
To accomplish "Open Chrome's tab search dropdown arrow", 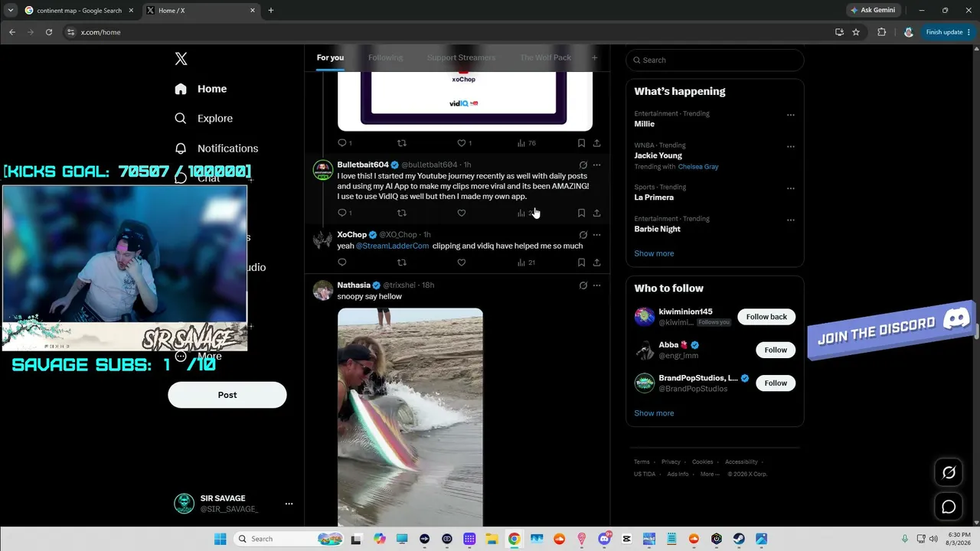I will (10, 11).
